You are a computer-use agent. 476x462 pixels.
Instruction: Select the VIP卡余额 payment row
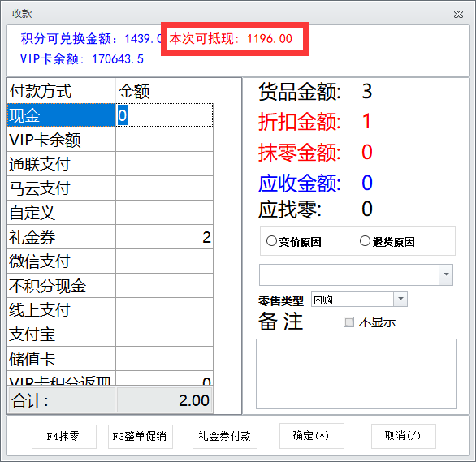point(110,140)
